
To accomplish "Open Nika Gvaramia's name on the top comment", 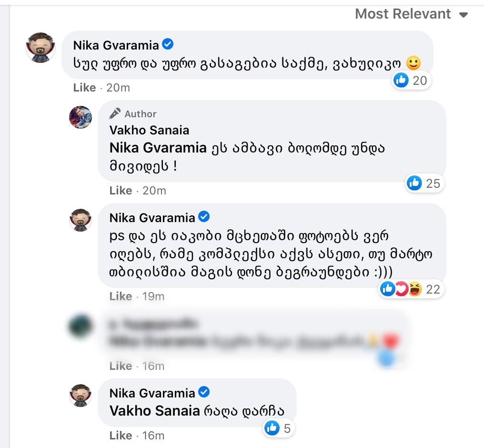I will 116,45.
